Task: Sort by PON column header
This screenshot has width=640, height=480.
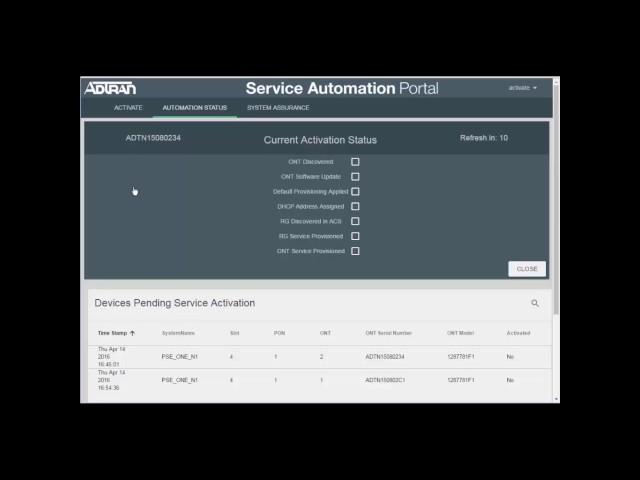Action: 279,333
